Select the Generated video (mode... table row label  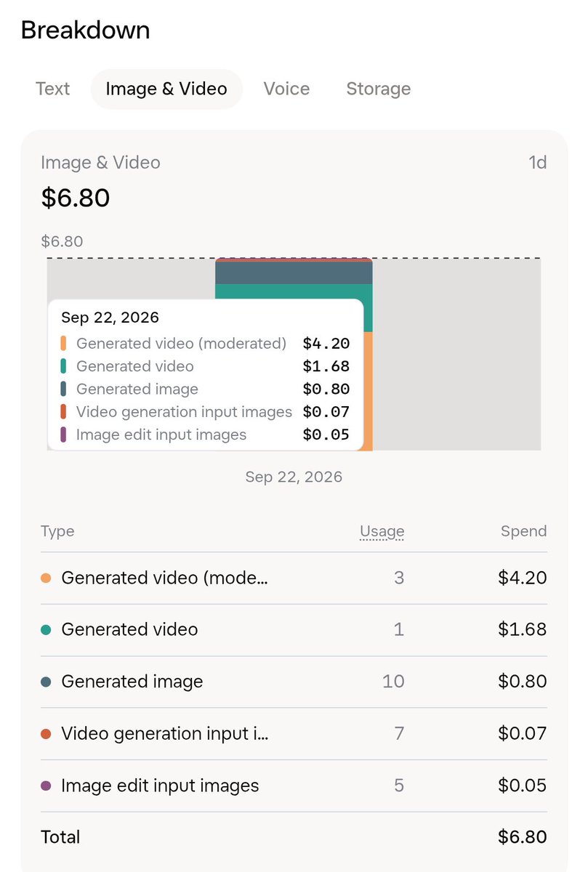pos(164,578)
